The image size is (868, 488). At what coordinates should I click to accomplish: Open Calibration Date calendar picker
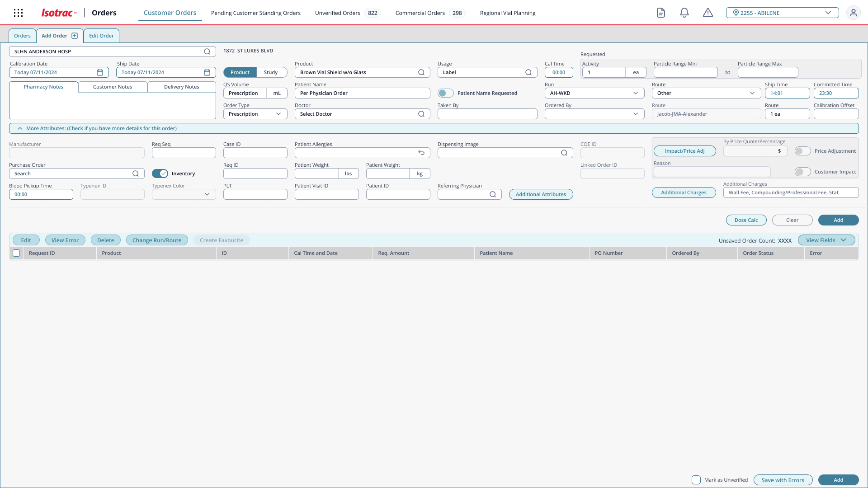pyautogui.click(x=100, y=72)
